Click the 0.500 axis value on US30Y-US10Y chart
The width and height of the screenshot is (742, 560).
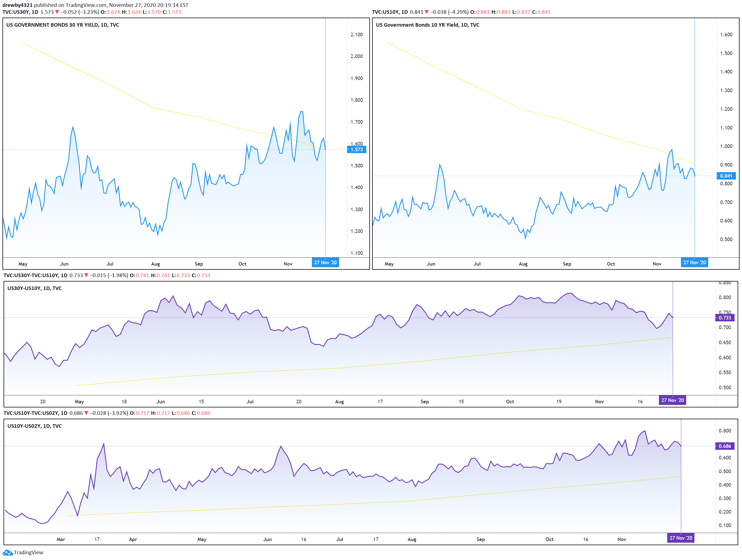pos(725,387)
